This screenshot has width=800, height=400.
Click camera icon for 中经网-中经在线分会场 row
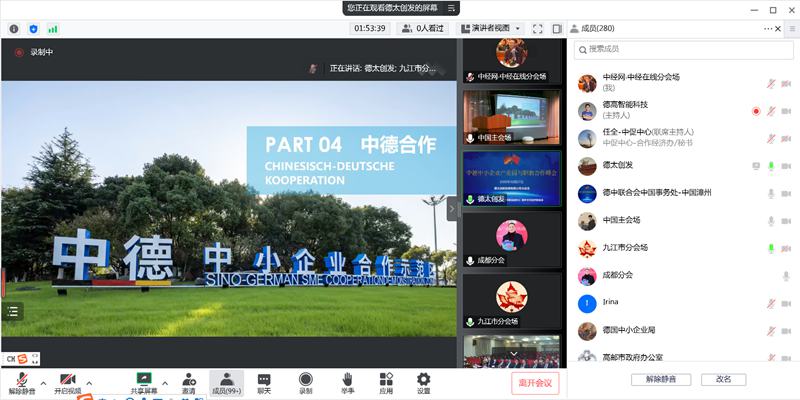(x=786, y=84)
